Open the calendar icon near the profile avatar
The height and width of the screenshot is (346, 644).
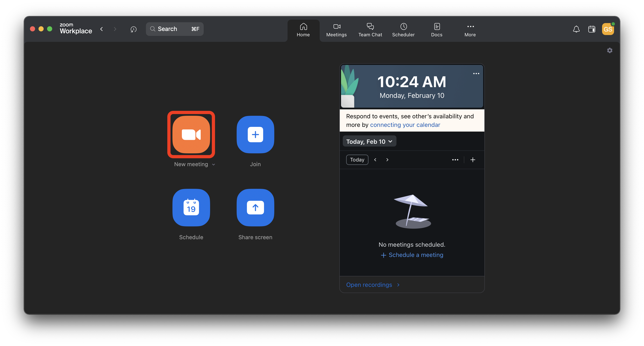coord(592,29)
